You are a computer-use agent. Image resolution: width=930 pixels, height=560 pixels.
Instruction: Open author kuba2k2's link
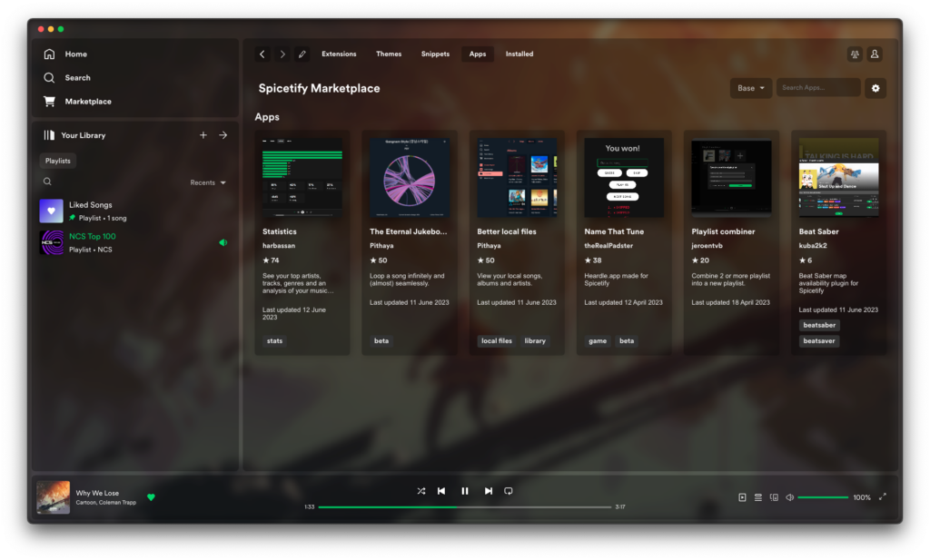[813, 245]
